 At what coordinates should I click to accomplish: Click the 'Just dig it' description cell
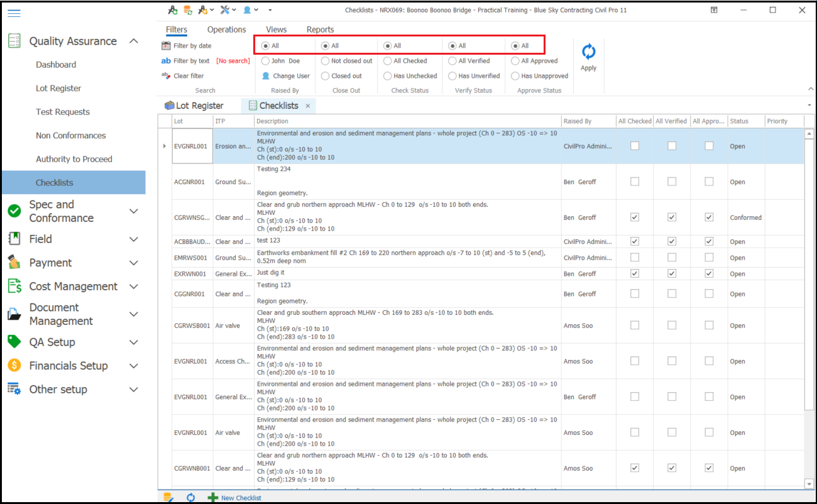(408, 273)
